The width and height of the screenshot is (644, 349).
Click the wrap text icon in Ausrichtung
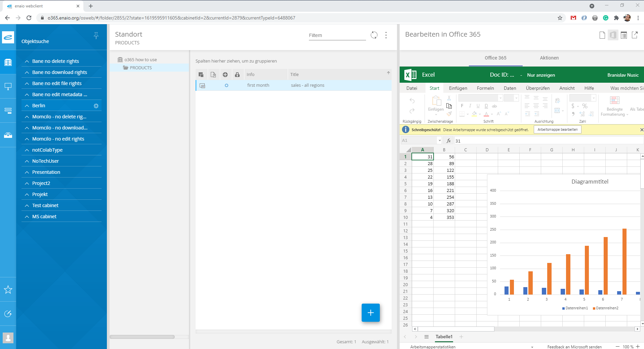coord(558,101)
